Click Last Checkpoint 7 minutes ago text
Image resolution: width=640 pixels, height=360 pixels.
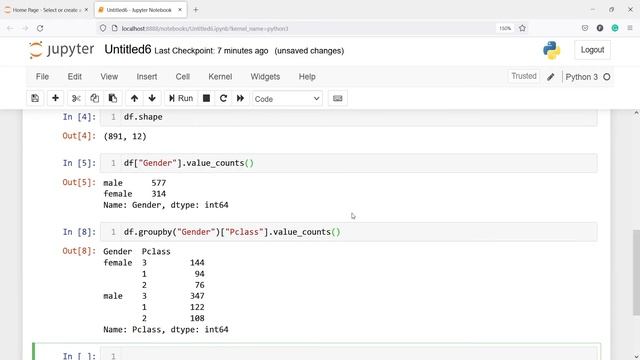pyautogui.click(x=211, y=51)
